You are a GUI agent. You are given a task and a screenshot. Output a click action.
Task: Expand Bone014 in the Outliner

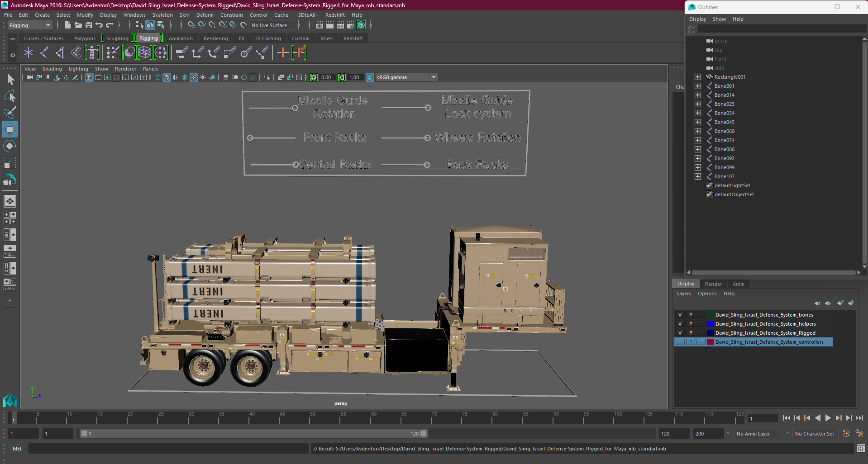(698, 95)
